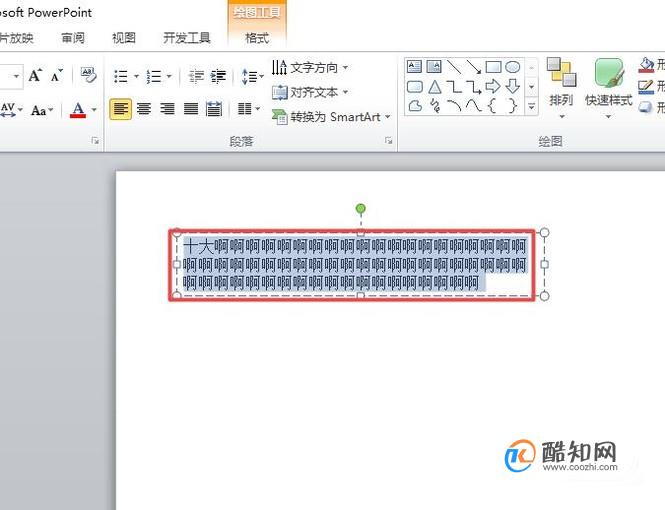Shrink font size with smaller A icon

(56, 76)
